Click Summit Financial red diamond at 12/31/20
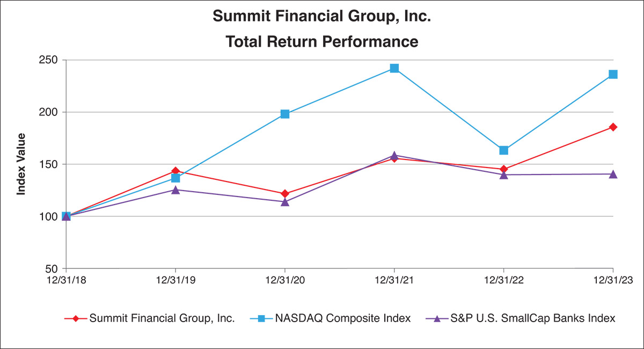The height and width of the screenshot is (349, 644). point(285,193)
